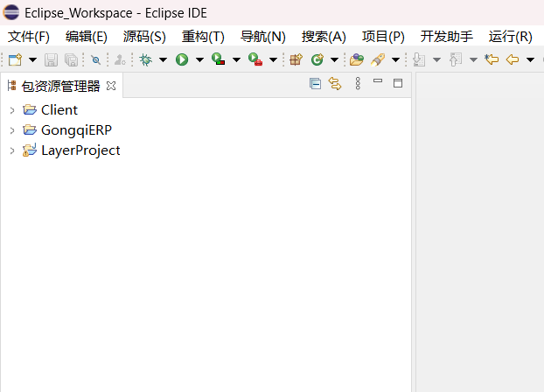The height and width of the screenshot is (392, 544).
Task: Click the Open Type folder icon
Action: (x=357, y=59)
